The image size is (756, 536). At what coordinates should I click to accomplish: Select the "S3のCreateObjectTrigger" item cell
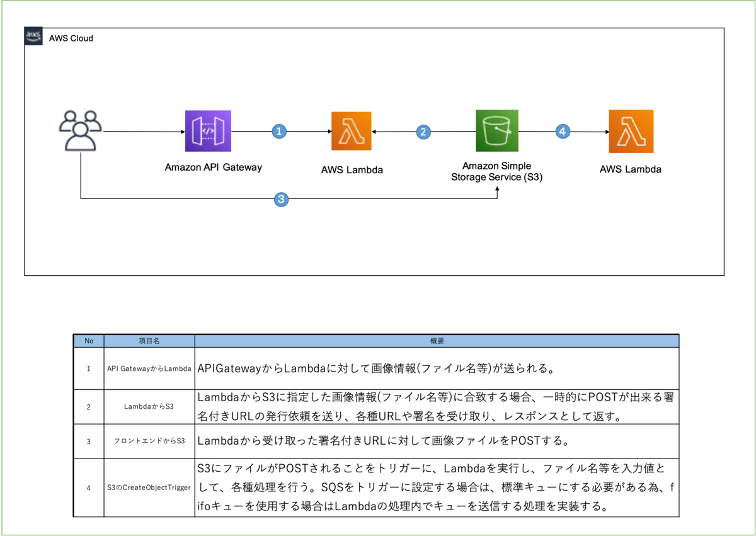pyautogui.click(x=149, y=488)
